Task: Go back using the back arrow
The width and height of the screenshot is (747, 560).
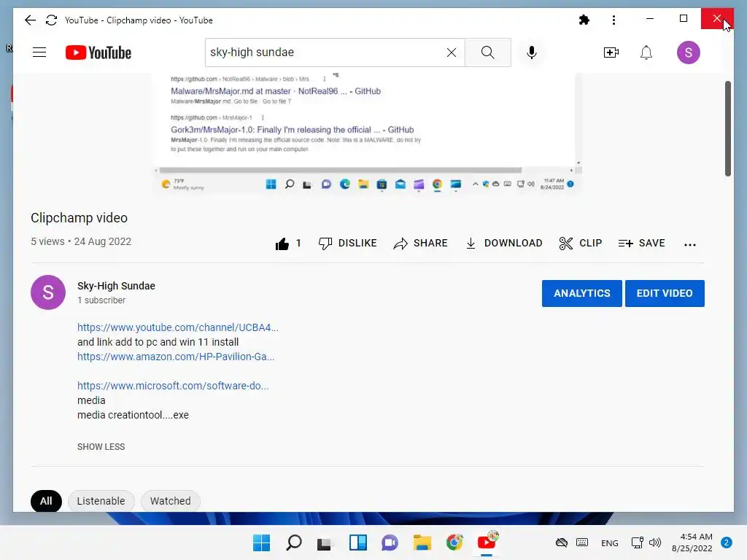Action: click(x=30, y=20)
